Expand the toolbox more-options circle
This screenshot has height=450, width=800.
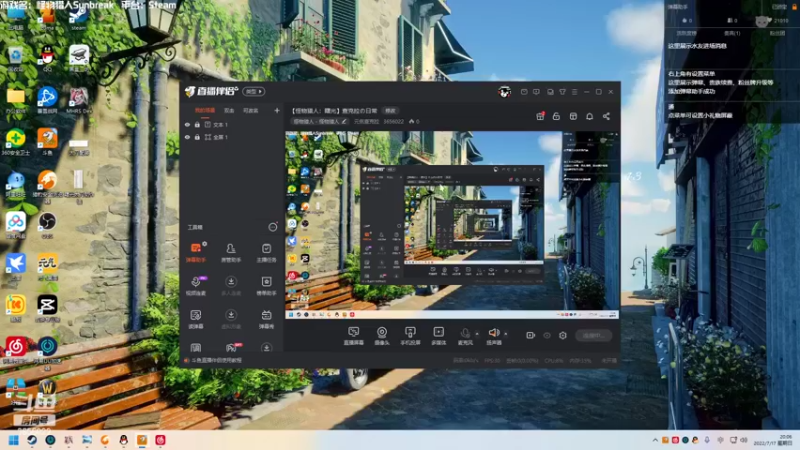(272, 227)
